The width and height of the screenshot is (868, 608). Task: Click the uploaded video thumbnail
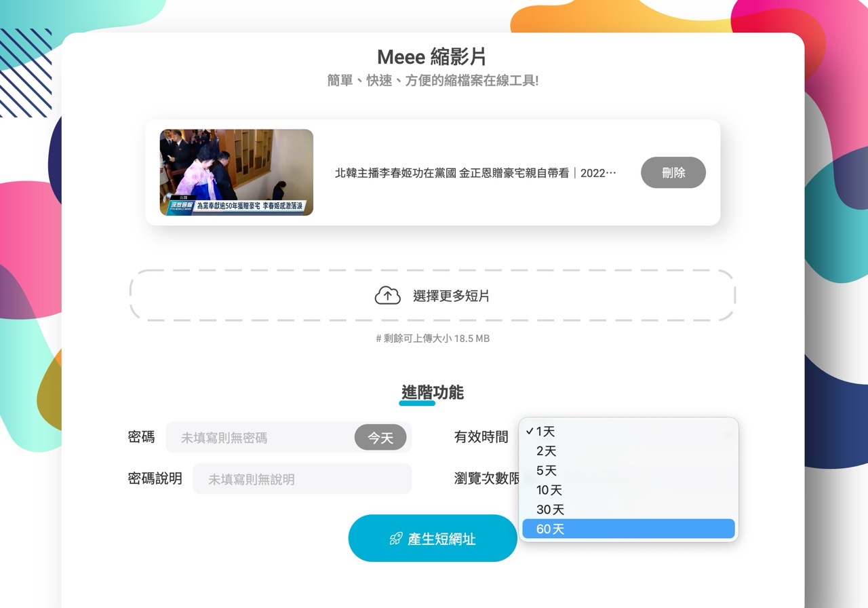click(236, 172)
